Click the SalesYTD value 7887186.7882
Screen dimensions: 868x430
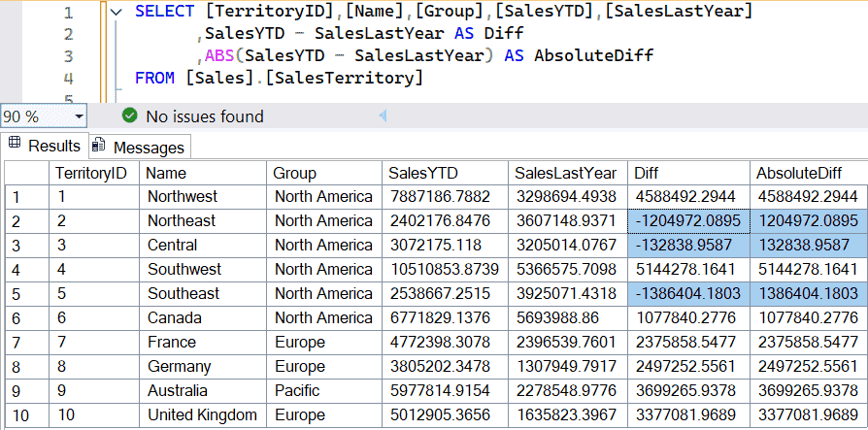445,196
